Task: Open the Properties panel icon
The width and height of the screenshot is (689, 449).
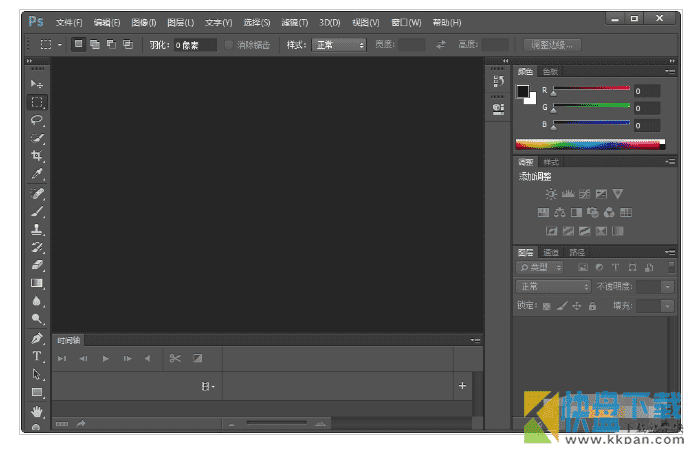Action: coord(498,109)
